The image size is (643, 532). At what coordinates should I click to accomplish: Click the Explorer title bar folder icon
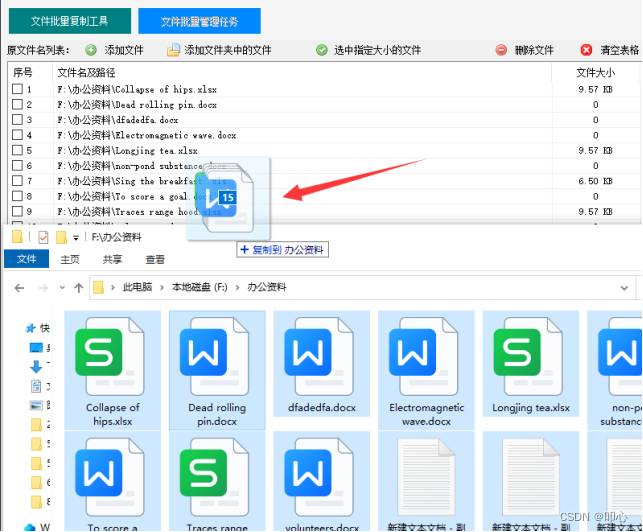point(17,237)
